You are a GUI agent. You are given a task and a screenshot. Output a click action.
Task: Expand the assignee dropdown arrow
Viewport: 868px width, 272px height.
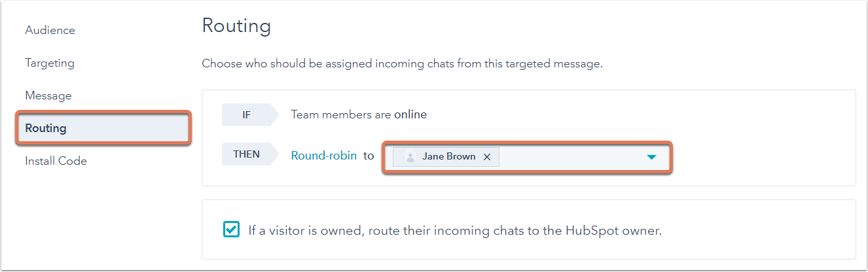pyautogui.click(x=651, y=157)
